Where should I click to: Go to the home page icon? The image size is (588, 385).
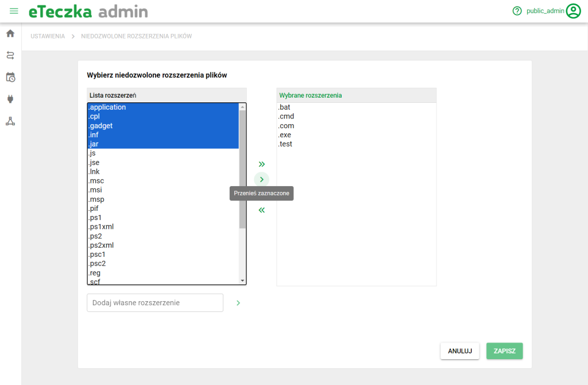[x=10, y=33]
